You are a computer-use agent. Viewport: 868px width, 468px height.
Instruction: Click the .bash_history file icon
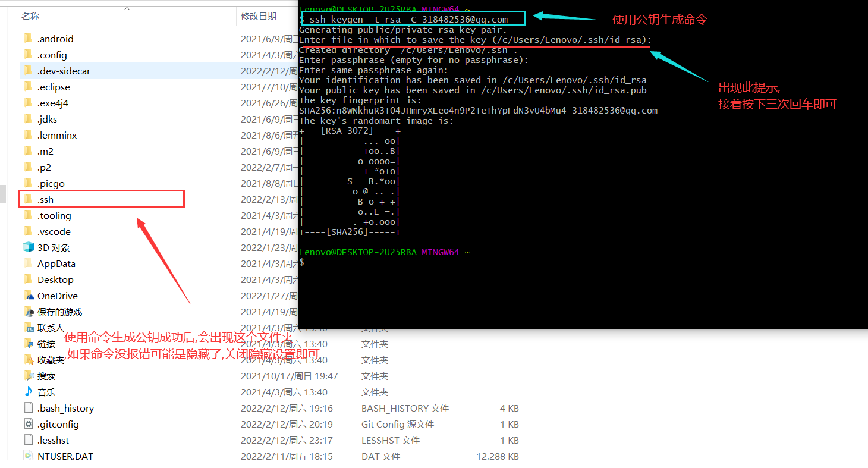pyautogui.click(x=28, y=408)
